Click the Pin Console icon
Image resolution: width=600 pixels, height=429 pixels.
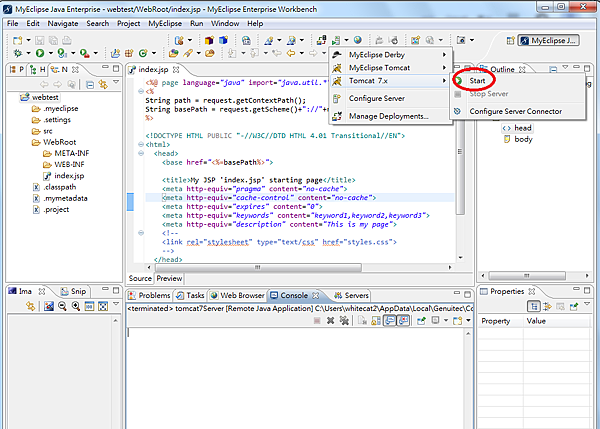[x=421, y=321]
